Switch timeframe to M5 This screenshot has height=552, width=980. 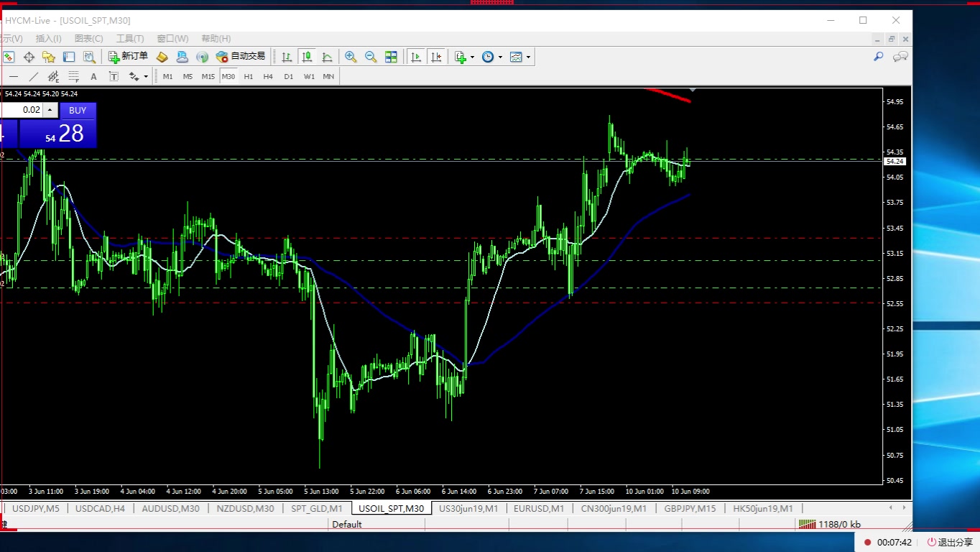pos(188,76)
